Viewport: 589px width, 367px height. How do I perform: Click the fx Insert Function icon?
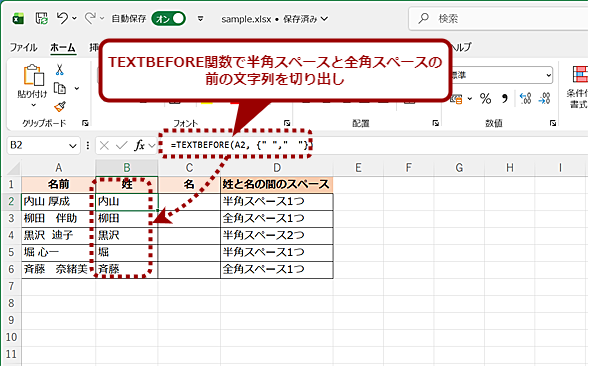(140, 145)
